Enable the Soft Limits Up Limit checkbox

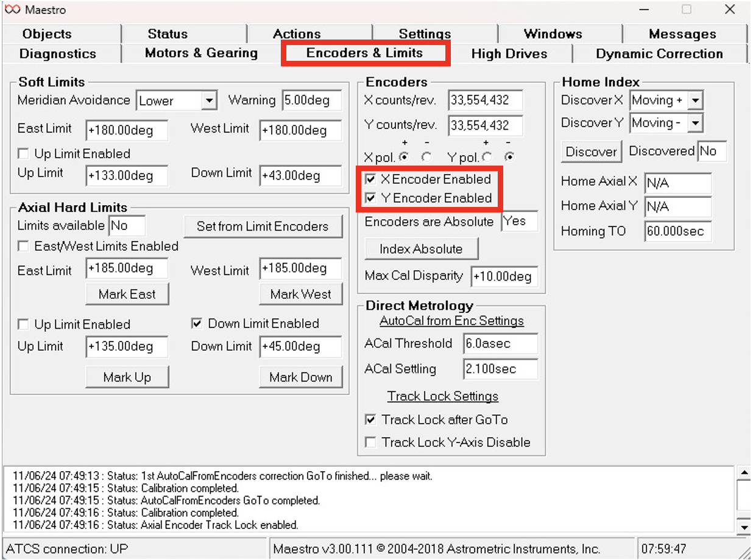coord(24,154)
